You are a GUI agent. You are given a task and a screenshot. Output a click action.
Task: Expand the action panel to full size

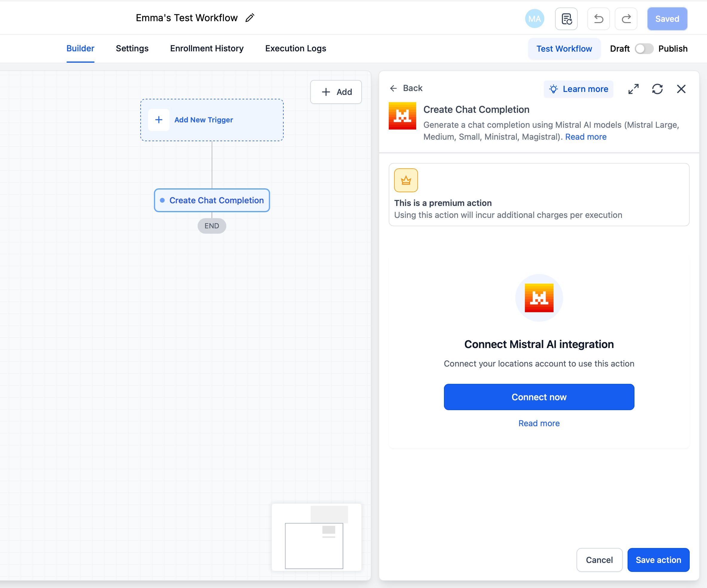click(x=633, y=89)
